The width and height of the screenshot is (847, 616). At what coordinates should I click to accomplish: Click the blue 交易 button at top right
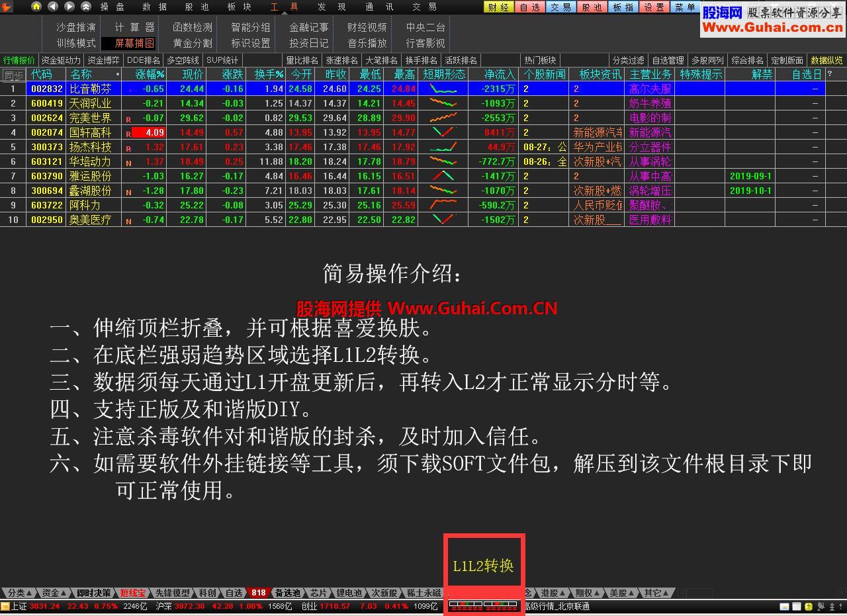(x=561, y=7)
